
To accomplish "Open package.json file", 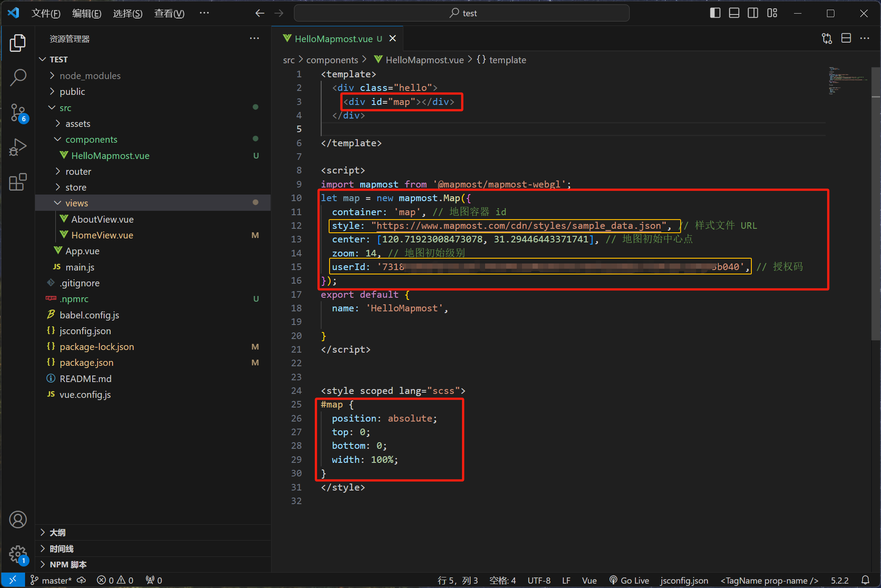I will coord(153,362).
